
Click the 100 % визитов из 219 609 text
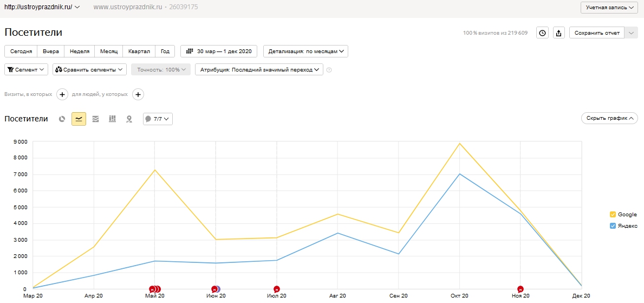click(495, 33)
